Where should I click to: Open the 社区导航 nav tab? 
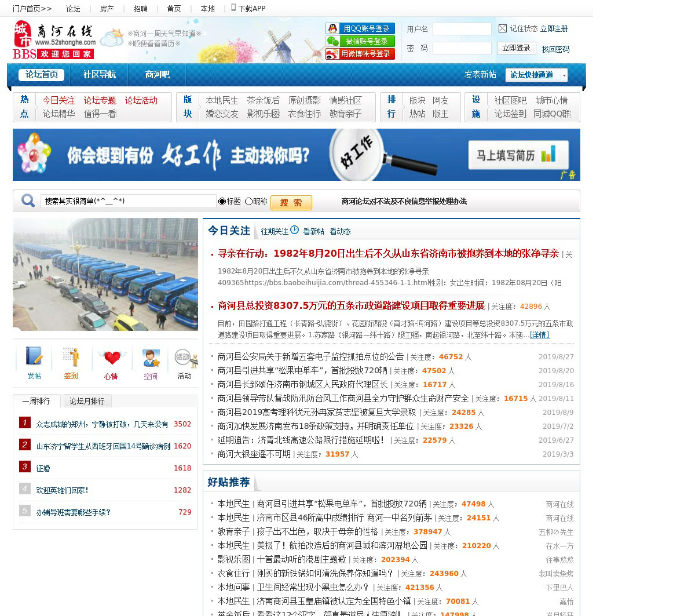tap(99, 75)
